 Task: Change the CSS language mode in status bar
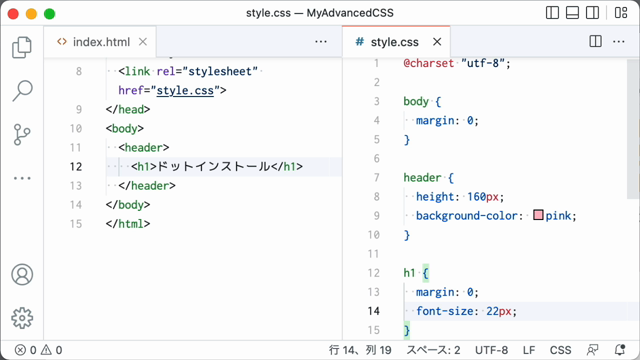pyautogui.click(x=560, y=350)
